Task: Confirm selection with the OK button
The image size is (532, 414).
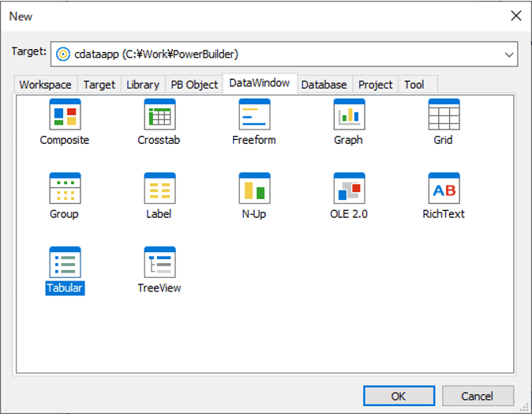Action: [x=399, y=396]
